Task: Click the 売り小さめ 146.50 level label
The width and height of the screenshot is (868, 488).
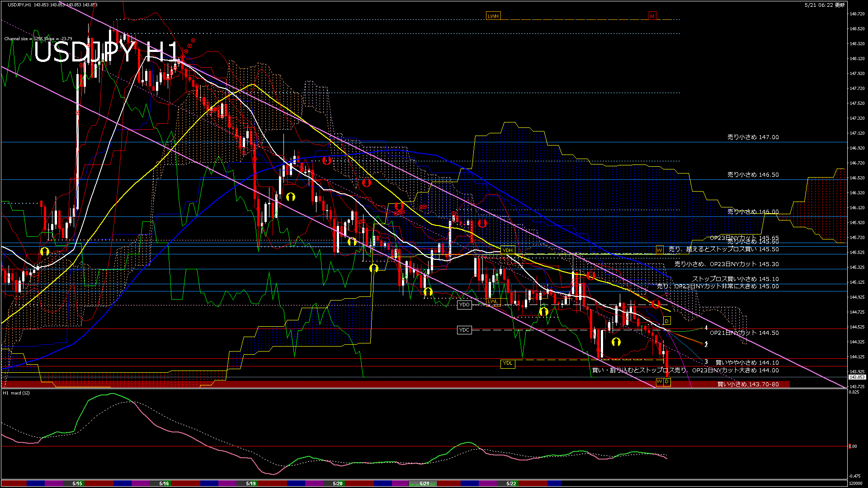Action: (753, 175)
